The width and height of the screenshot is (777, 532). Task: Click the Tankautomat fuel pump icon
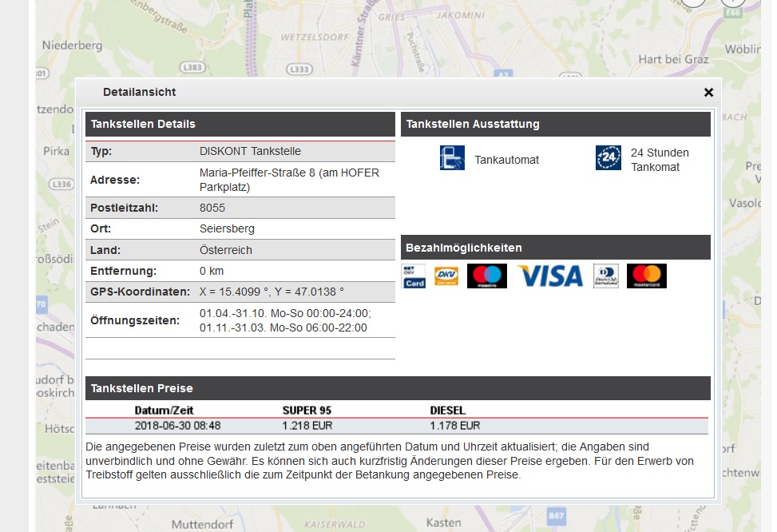(x=452, y=158)
